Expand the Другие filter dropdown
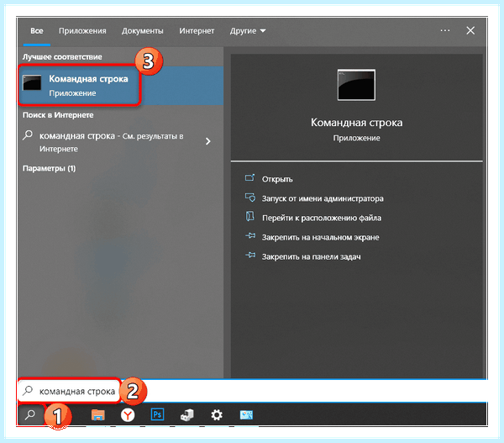The width and height of the screenshot is (504, 443). (x=248, y=31)
